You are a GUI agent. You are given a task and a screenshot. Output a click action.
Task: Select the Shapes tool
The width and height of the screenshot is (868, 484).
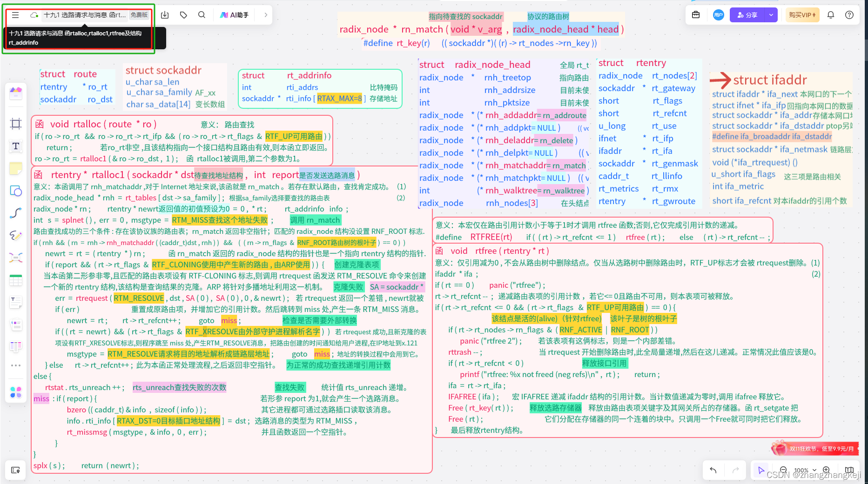[x=16, y=191]
